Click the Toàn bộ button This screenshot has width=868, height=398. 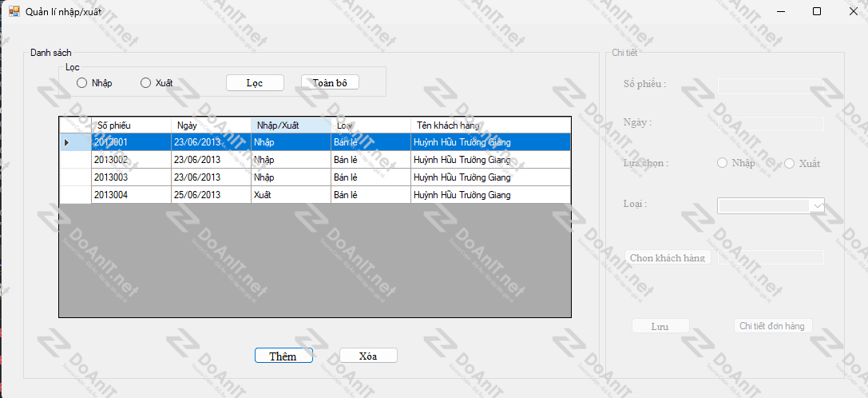pyautogui.click(x=330, y=82)
